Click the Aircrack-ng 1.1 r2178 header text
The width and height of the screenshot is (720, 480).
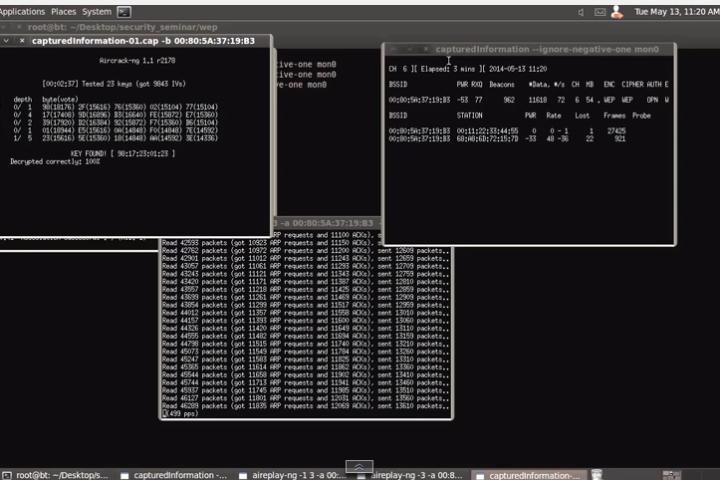point(137,61)
